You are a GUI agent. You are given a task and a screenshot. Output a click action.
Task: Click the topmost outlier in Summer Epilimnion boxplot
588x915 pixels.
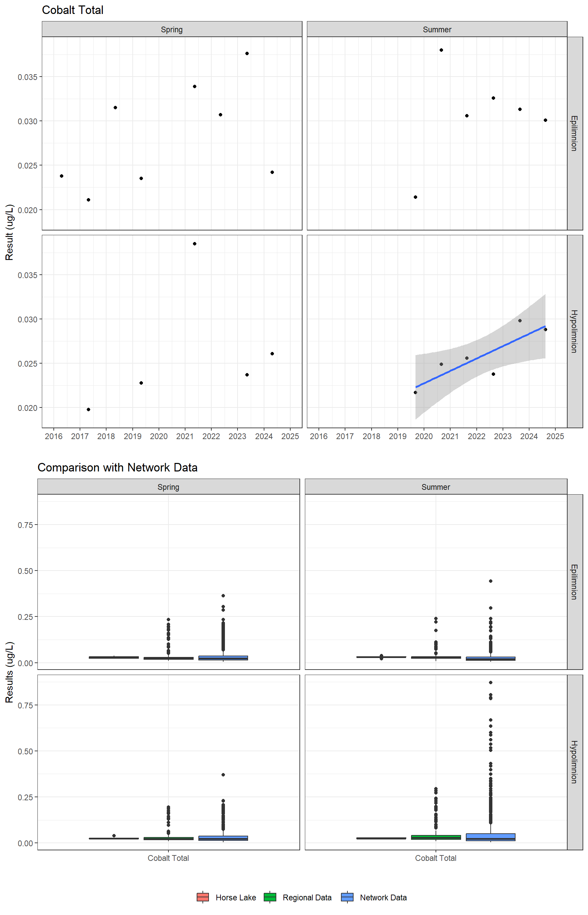[x=491, y=581]
